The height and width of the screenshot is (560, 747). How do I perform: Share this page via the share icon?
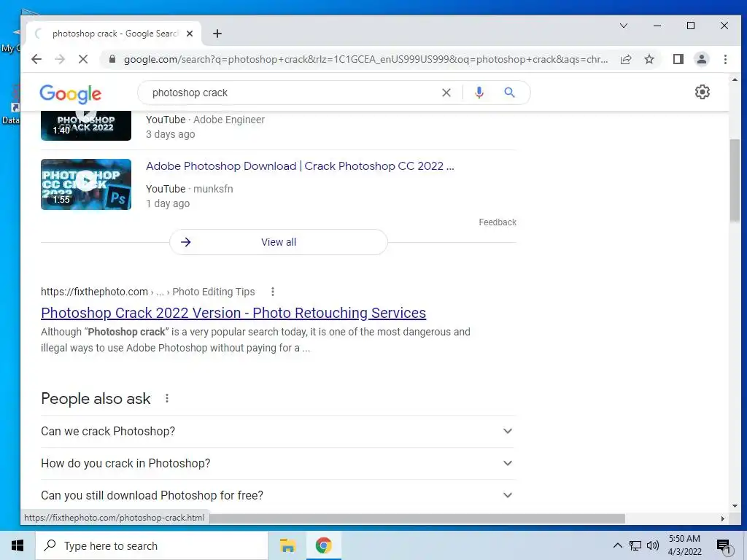coord(626,59)
